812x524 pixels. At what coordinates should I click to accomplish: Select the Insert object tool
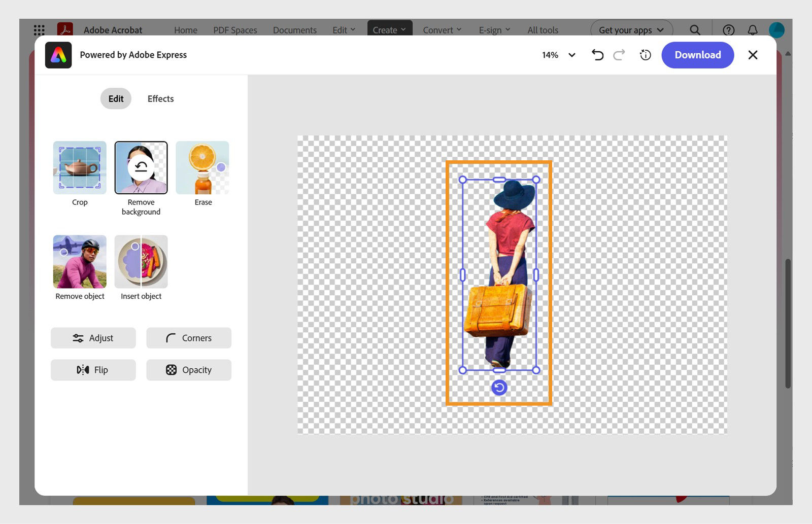pyautogui.click(x=141, y=262)
